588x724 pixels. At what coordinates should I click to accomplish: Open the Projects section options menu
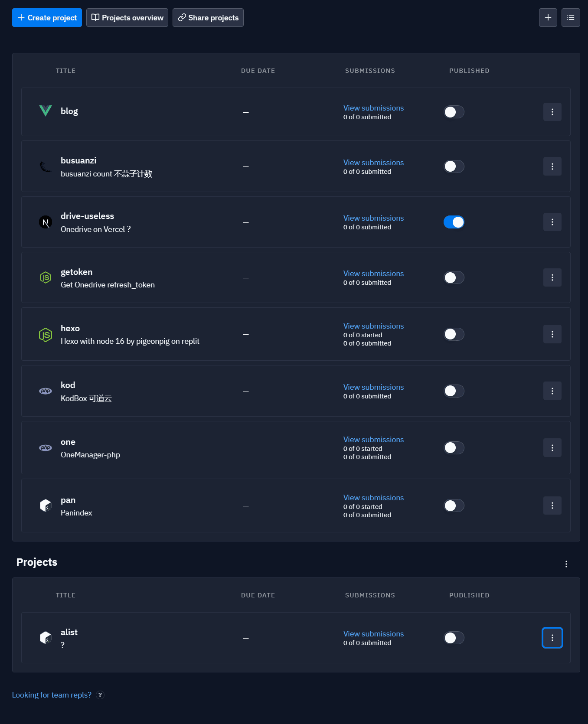pyautogui.click(x=566, y=564)
